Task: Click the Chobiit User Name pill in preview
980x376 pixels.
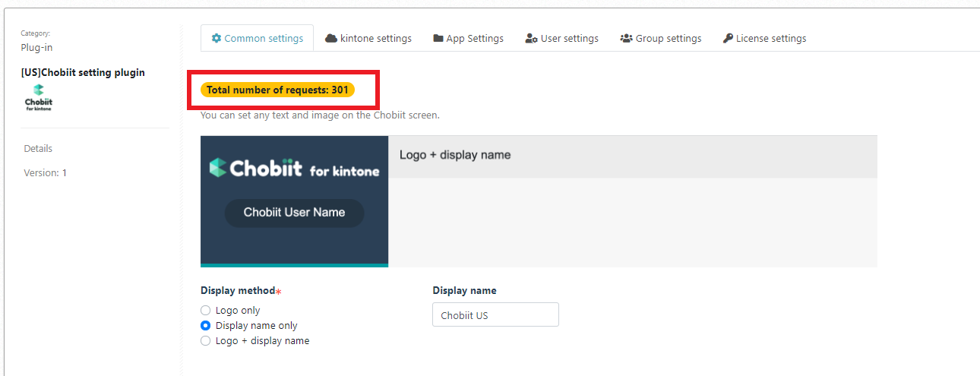Action: [x=294, y=212]
